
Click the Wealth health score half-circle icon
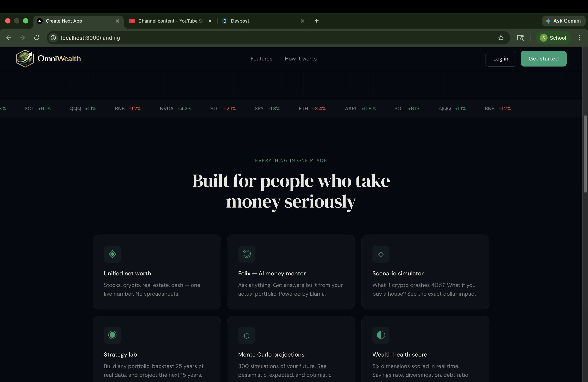point(381,335)
